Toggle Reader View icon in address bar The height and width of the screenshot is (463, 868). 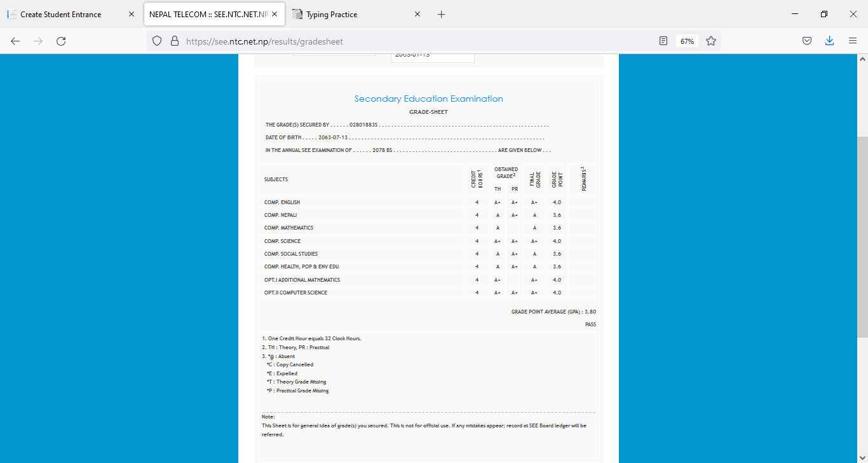click(x=663, y=41)
